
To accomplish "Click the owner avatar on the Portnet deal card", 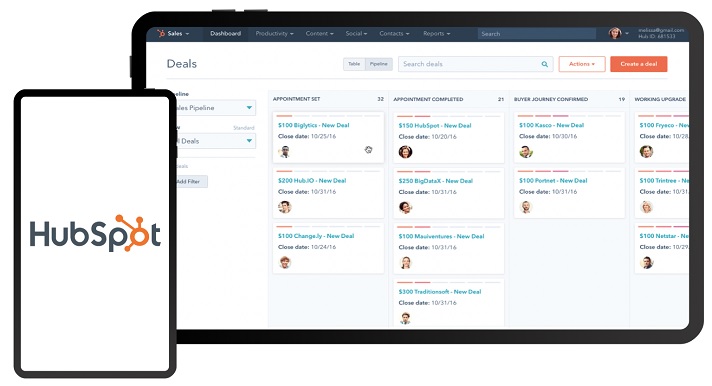I will tap(526, 207).
